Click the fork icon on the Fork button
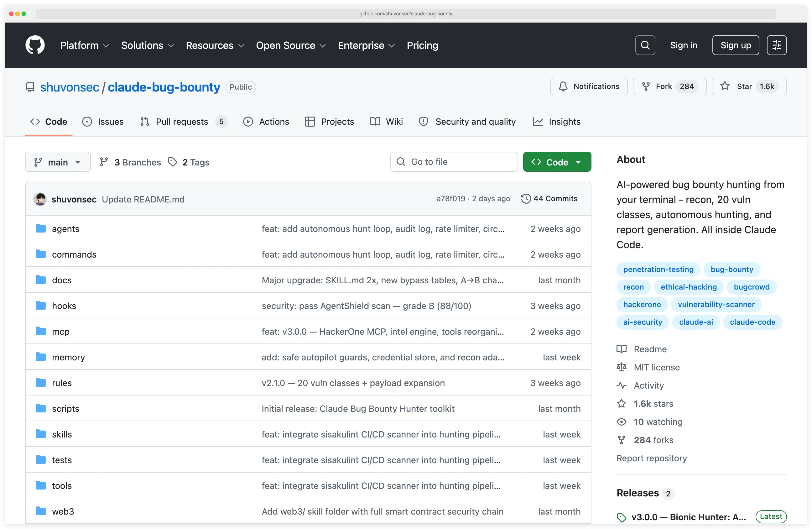The image size is (812, 529). click(646, 86)
